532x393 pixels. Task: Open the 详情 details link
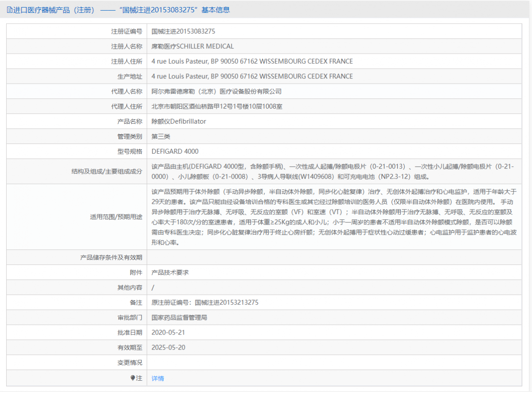coord(158,378)
